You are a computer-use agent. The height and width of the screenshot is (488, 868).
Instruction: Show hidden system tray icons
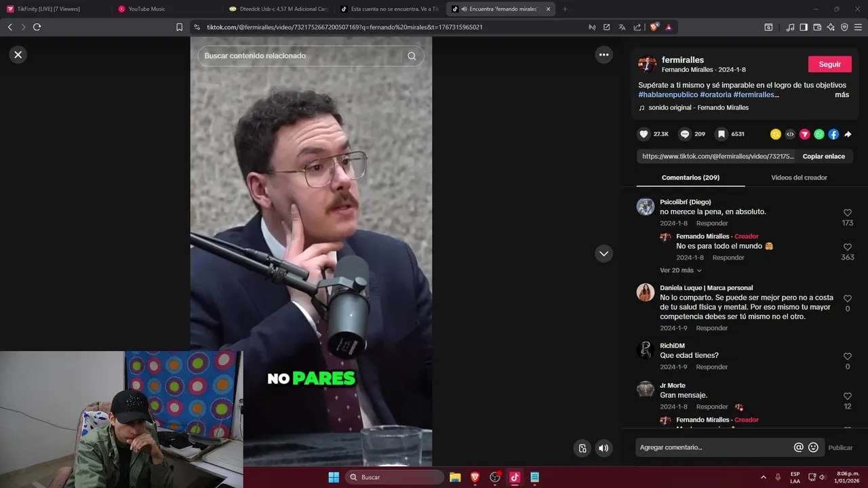coord(763,477)
